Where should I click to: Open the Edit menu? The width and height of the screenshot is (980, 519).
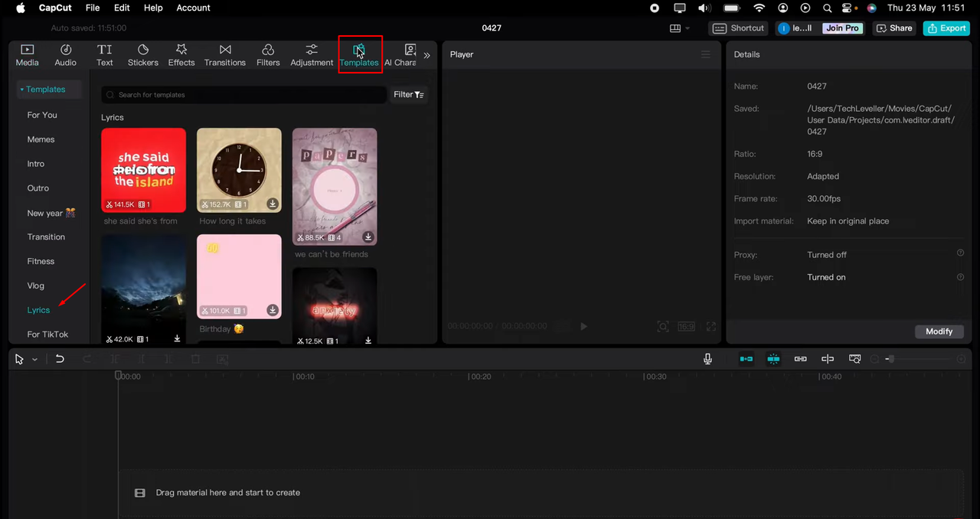[x=122, y=8]
